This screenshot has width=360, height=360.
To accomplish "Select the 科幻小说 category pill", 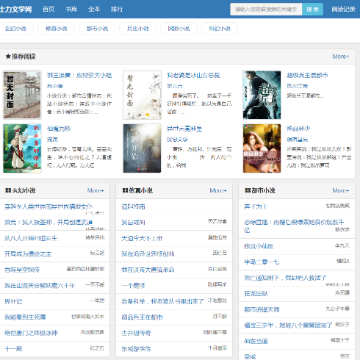I will (x=220, y=29).
